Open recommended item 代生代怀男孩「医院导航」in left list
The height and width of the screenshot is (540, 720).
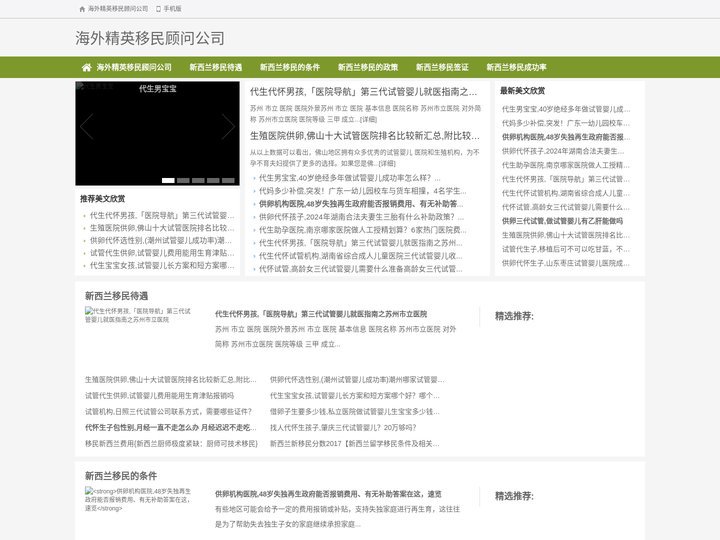(162, 215)
